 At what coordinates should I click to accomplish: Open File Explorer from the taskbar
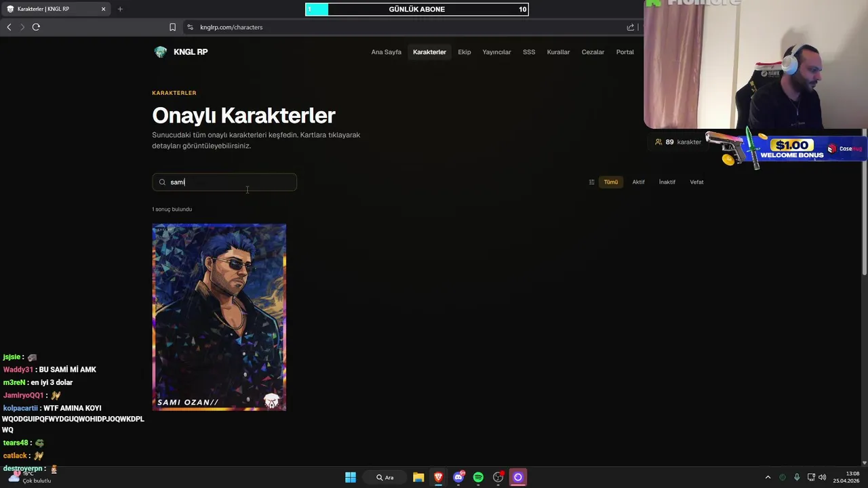(418, 477)
